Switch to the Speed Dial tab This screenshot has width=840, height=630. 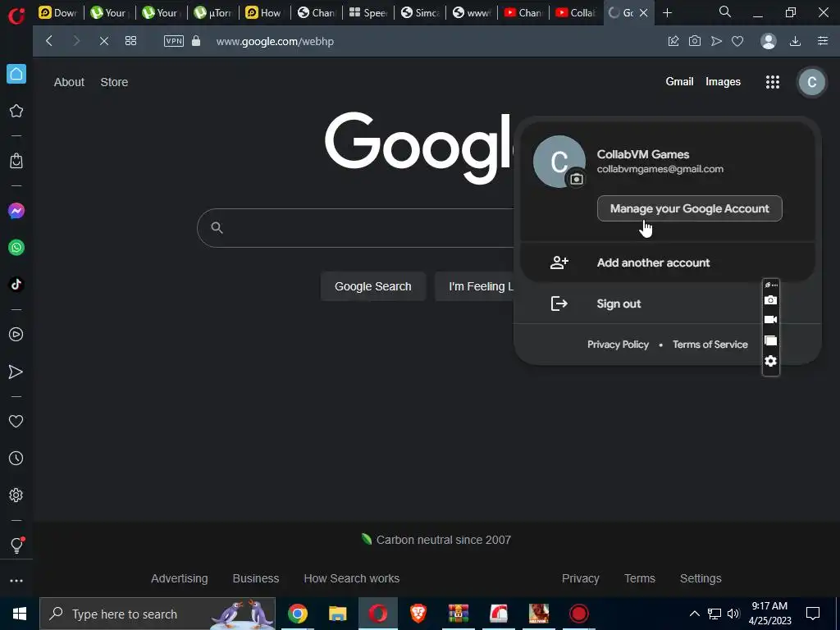click(368, 13)
